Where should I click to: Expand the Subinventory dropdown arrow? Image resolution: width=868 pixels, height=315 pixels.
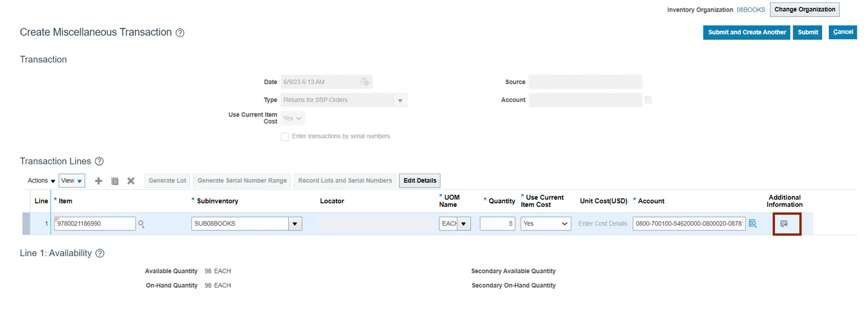coord(295,224)
